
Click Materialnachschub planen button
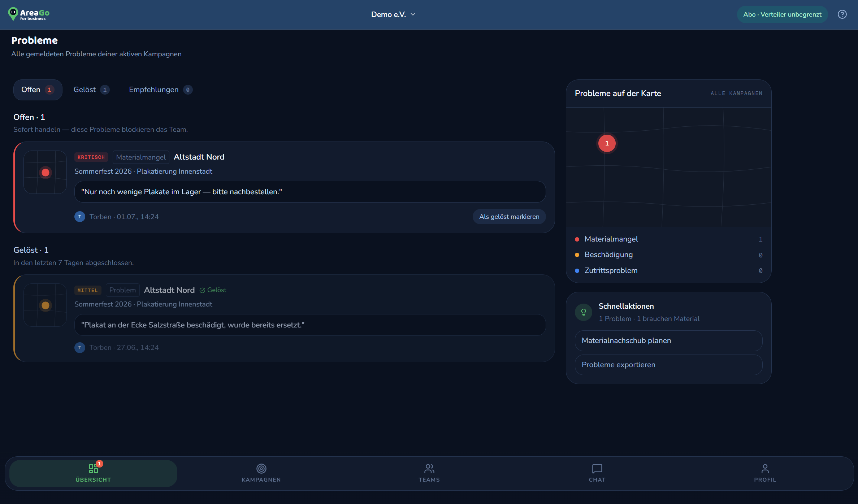668,340
